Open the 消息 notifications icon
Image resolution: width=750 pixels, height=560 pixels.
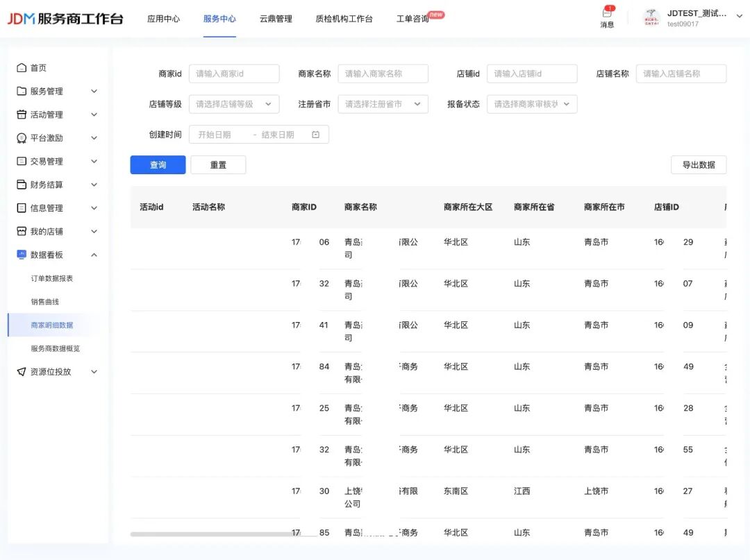(607, 14)
